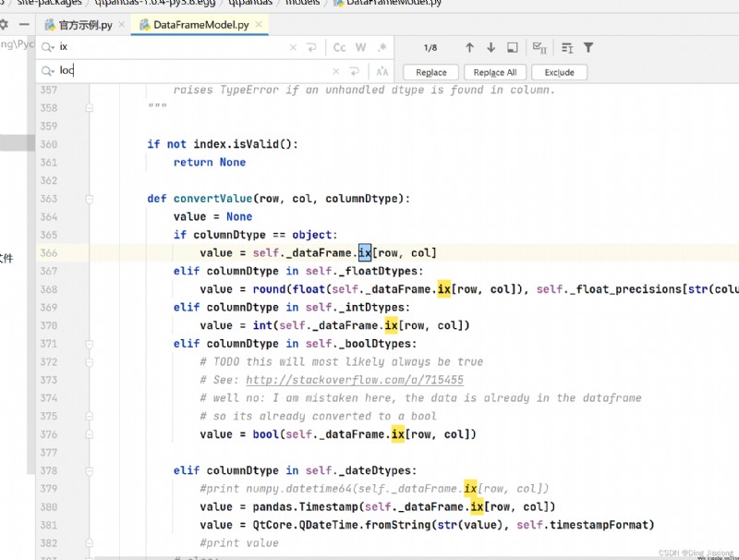Viewport: 739px width, 560px height.
Task: Toggle Match Case (Cc) option
Action: click(339, 48)
